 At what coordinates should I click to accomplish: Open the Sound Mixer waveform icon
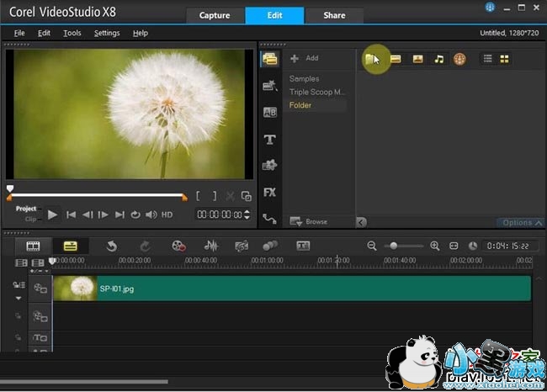211,246
